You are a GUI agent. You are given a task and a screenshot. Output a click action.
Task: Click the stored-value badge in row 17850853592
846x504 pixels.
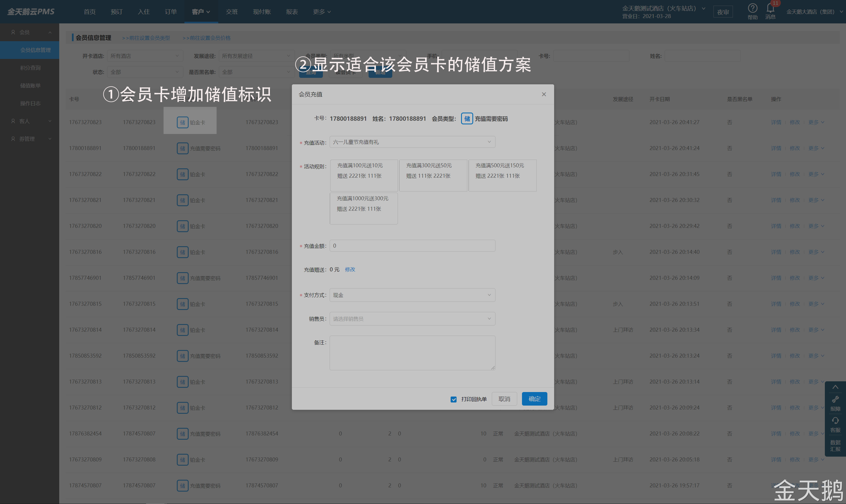tap(182, 356)
